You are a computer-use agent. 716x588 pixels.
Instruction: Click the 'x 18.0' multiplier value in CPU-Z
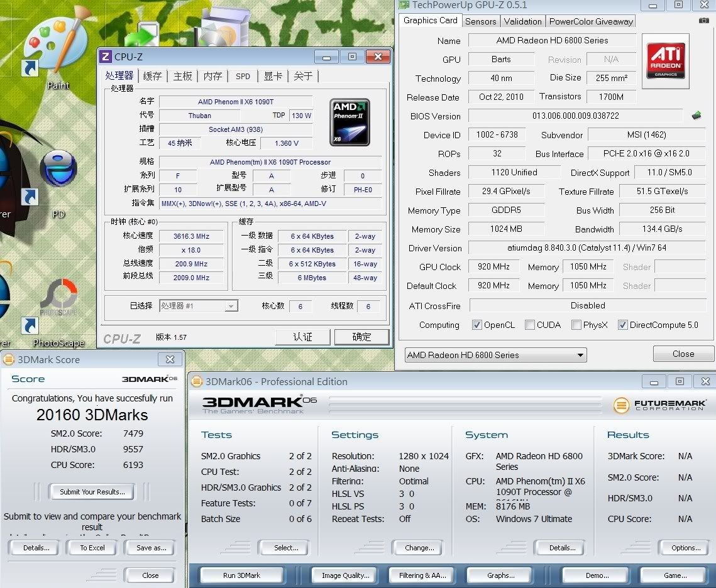(x=191, y=250)
